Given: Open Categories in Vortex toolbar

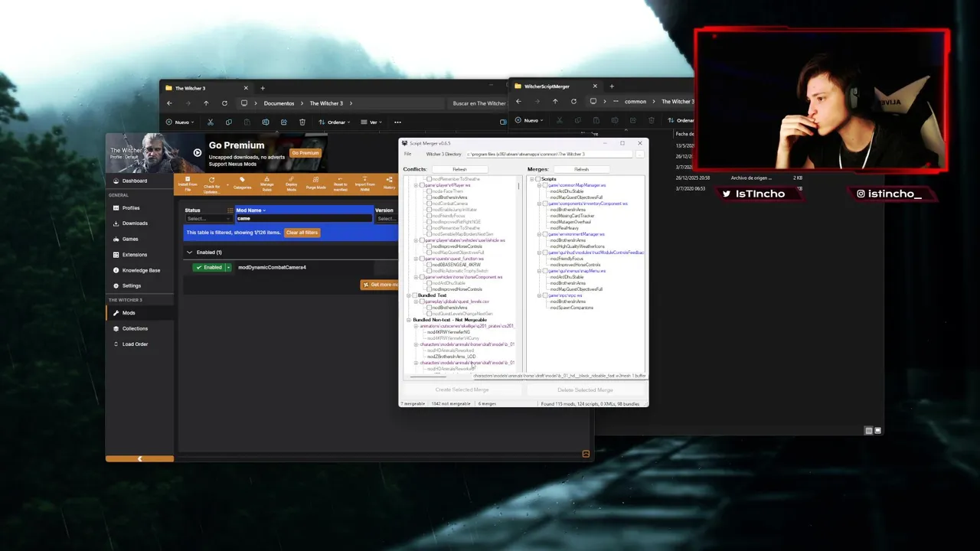Looking at the screenshot, I should (x=242, y=183).
